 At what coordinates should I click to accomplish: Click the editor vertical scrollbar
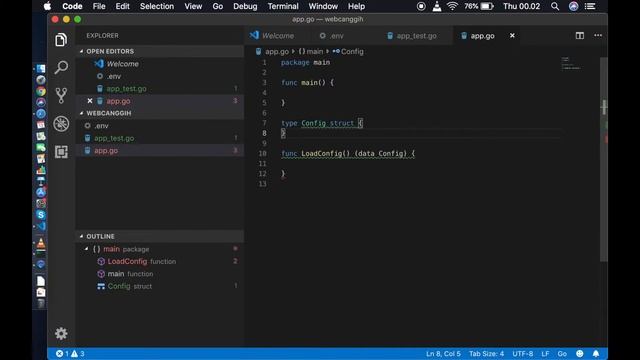[604, 159]
